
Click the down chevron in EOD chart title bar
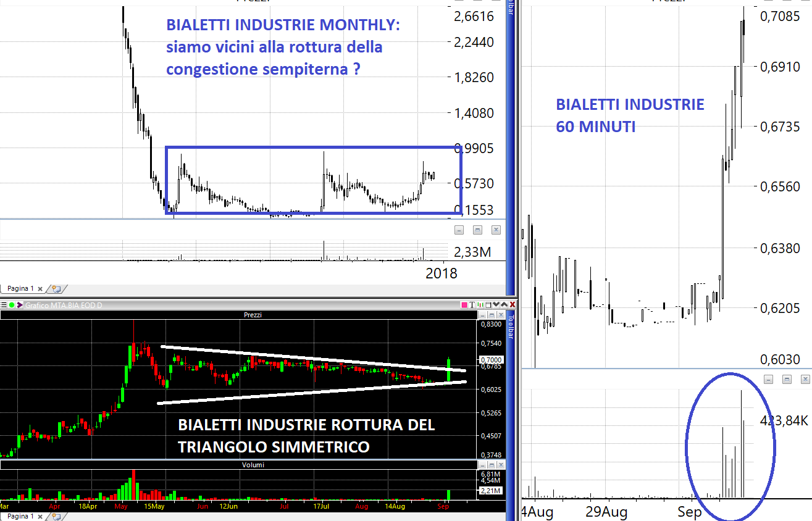click(x=496, y=305)
